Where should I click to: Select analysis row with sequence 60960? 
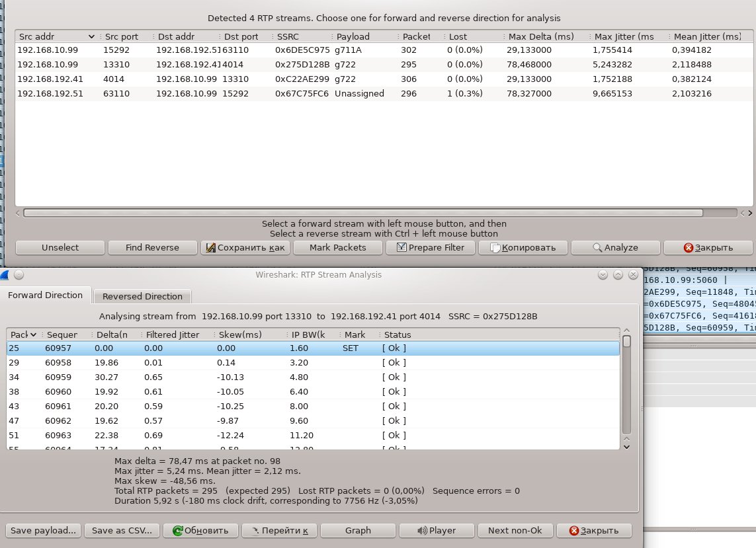pos(313,391)
